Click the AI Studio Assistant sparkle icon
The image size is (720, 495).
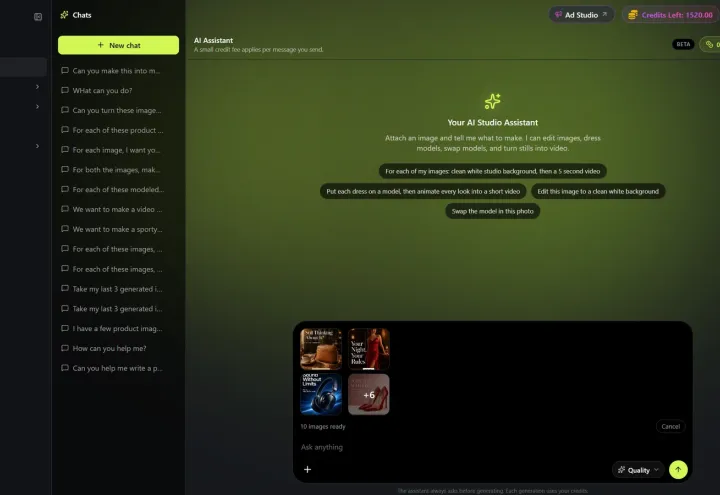point(493,101)
